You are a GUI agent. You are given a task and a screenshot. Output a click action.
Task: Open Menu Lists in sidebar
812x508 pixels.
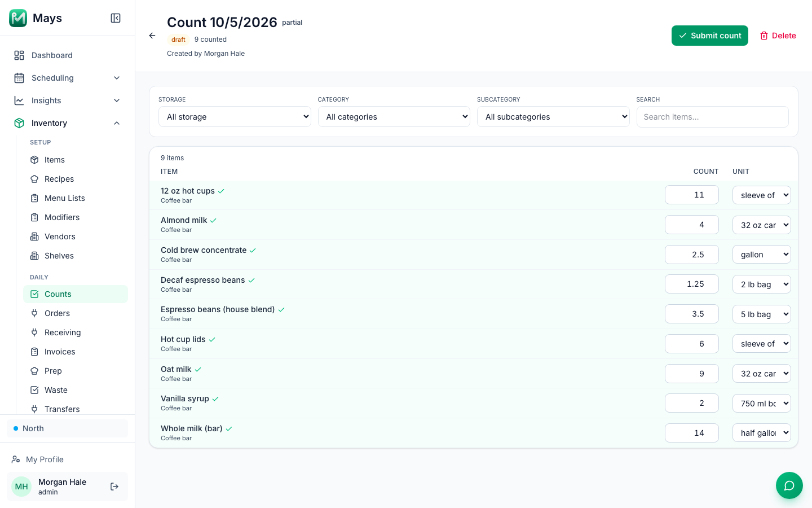76,198
